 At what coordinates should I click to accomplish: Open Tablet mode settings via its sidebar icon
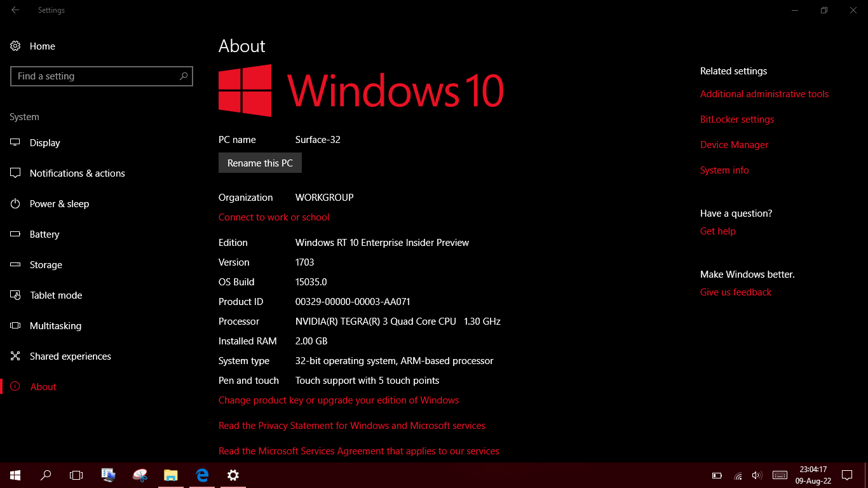point(15,295)
